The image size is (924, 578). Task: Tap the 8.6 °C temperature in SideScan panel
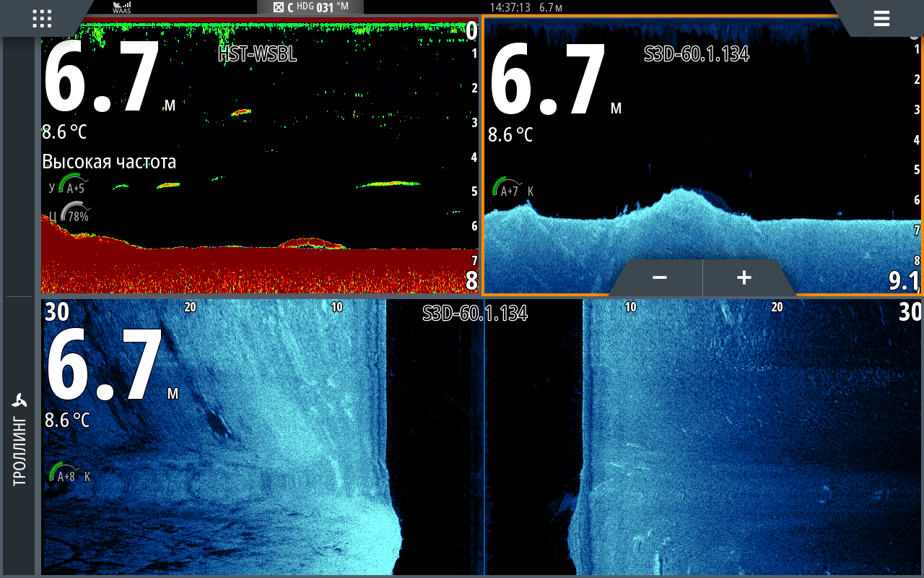click(66, 420)
